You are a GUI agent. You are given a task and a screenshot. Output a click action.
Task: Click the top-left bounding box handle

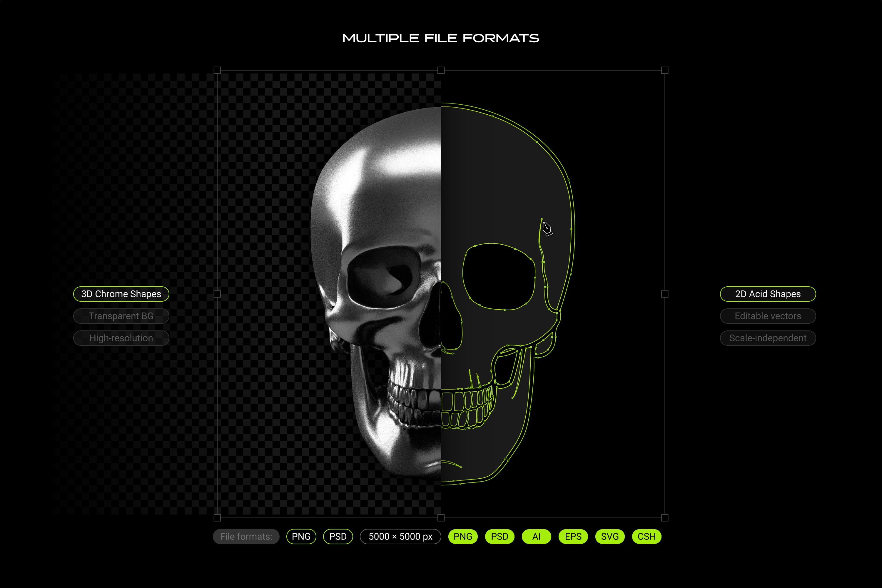(x=217, y=70)
